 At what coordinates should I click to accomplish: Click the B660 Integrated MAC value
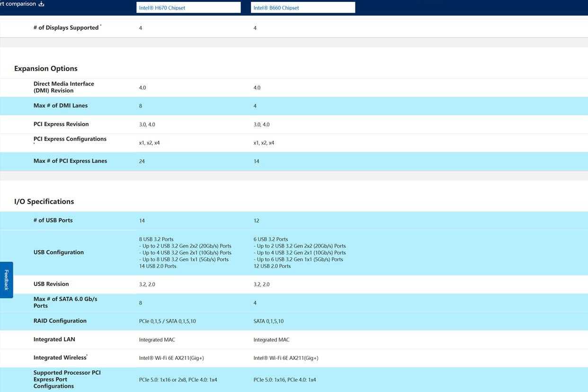(271, 339)
